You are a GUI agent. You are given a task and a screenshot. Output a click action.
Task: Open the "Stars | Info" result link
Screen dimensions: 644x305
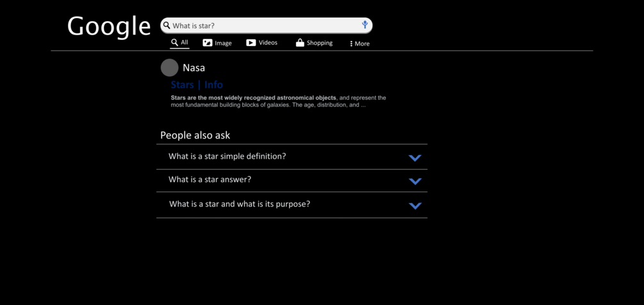(197, 85)
